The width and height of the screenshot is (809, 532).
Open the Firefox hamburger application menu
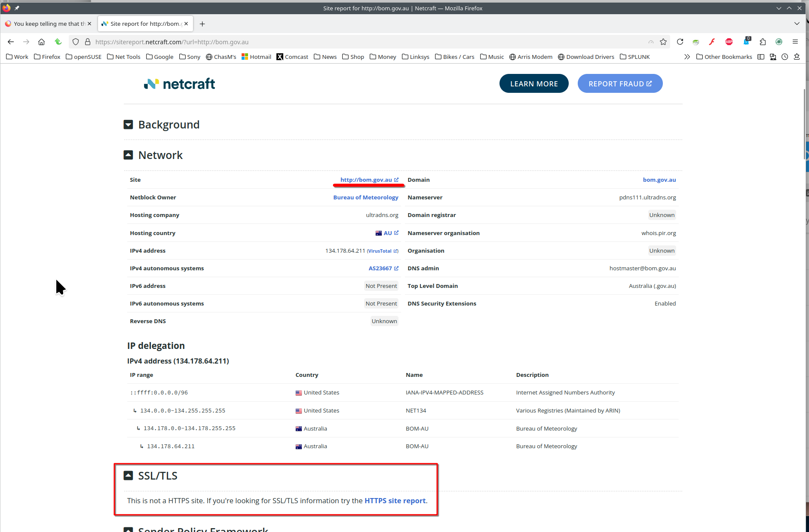point(795,42)
